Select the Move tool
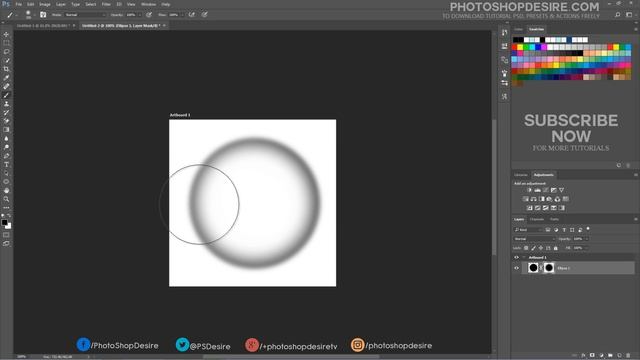640x360 pixels. 6,34
